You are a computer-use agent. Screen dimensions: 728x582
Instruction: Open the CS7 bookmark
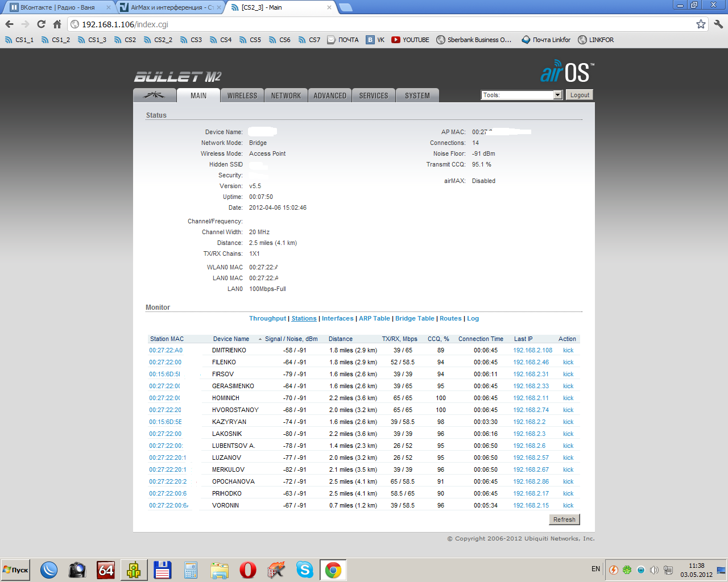click(x=309, y=40)
